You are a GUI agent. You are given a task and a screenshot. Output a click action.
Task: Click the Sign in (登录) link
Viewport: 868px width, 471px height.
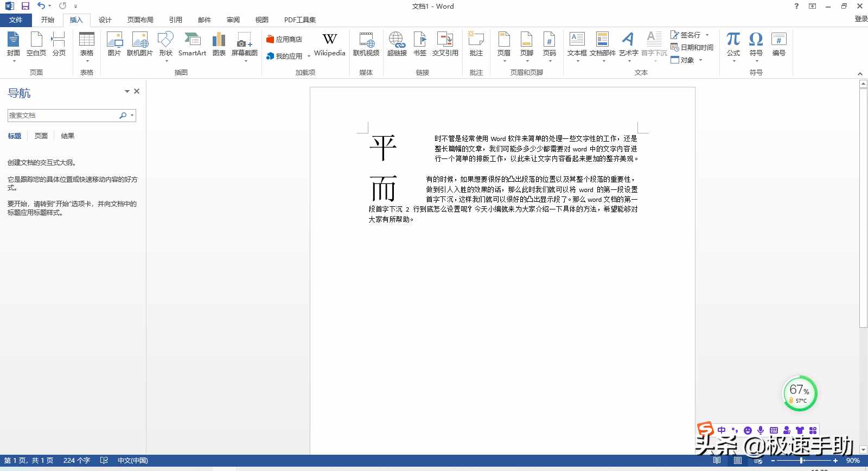861,19
